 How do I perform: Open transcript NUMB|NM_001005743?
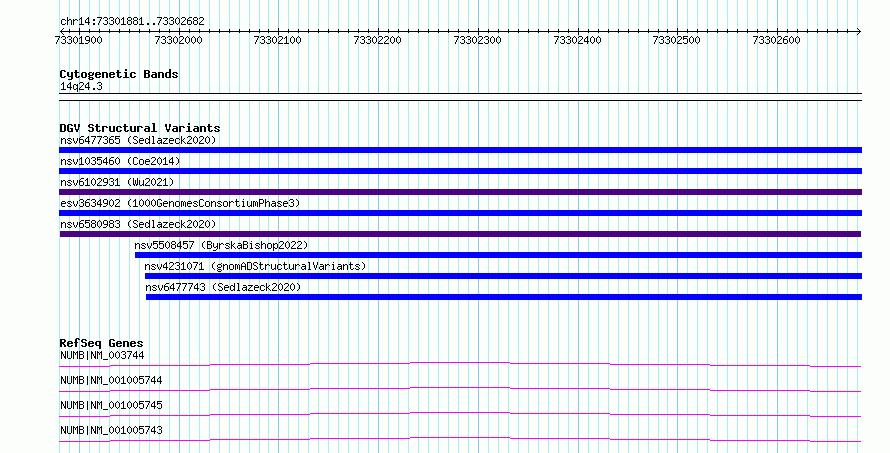(x=111, y=431)
